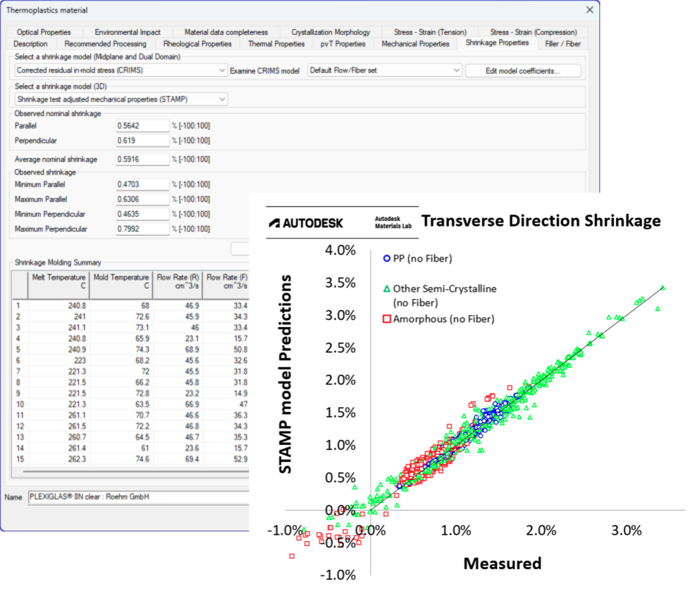This screenshot has height=592, width=700.
Task: Click the Mold Temperature column header
Action: (x=121, y=285)
